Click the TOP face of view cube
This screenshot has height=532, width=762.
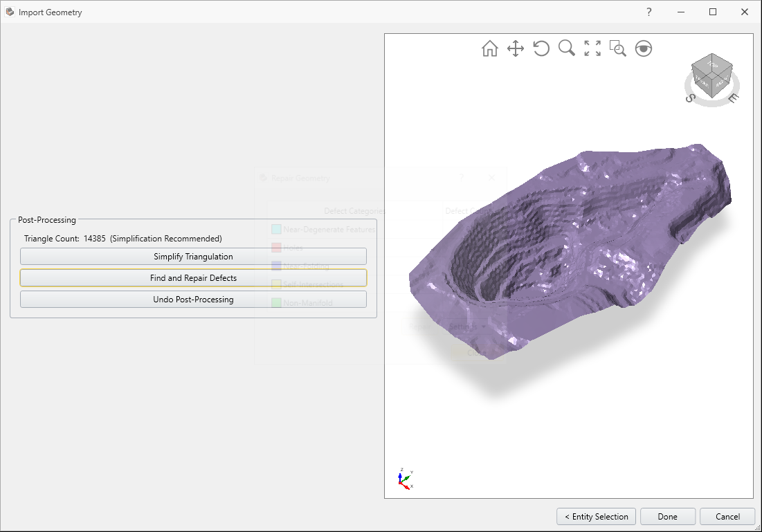click(712, 64)
